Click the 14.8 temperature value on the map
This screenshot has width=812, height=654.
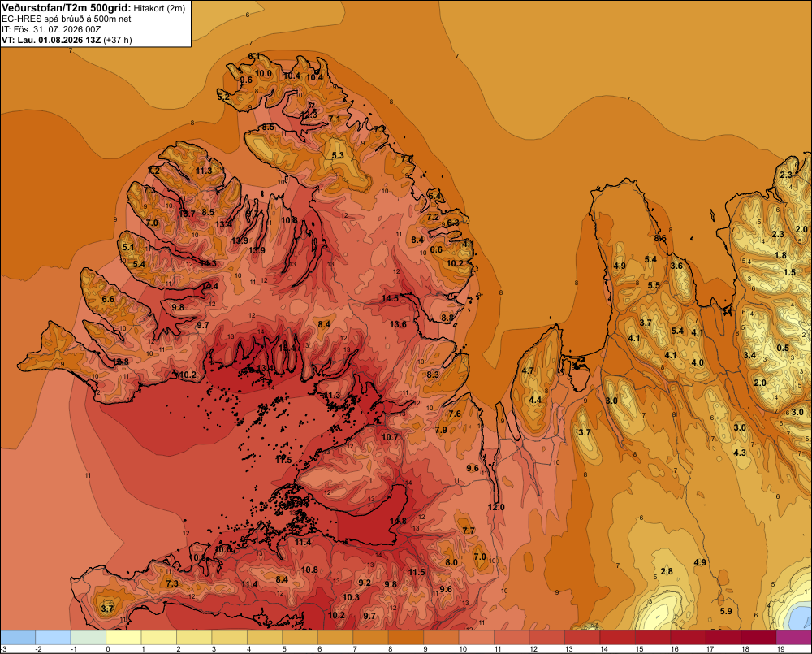[398, 521]
